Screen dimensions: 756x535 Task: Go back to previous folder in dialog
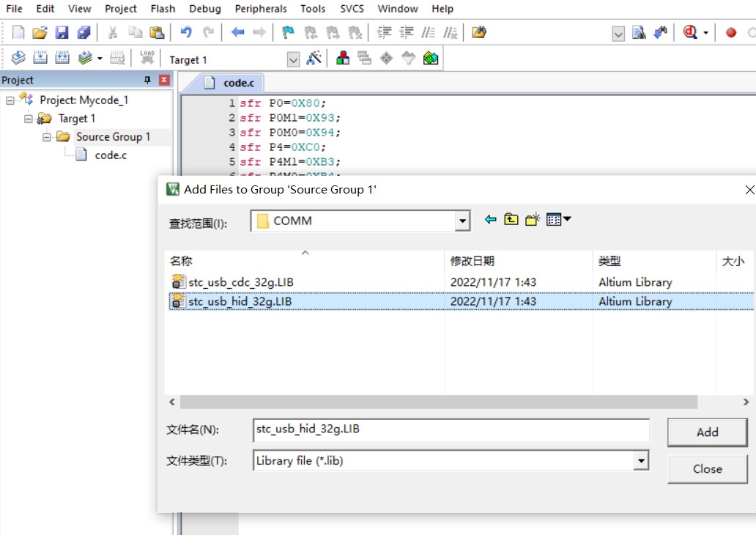coord(490,220)
